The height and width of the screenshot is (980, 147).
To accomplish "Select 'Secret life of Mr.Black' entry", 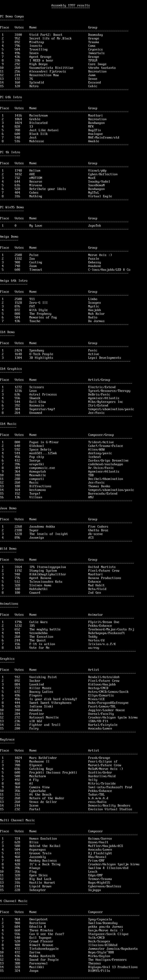I will 50,38.
